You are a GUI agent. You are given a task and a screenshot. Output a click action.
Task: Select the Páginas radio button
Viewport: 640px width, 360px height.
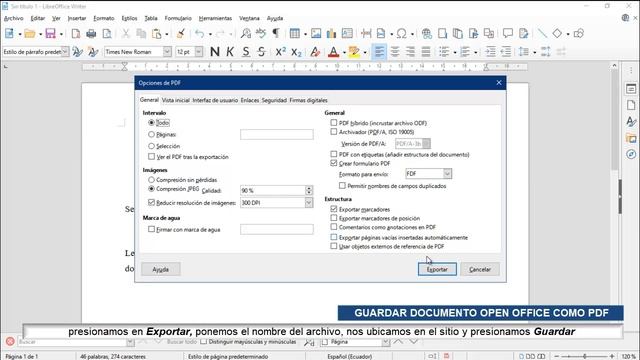(151, 134)
